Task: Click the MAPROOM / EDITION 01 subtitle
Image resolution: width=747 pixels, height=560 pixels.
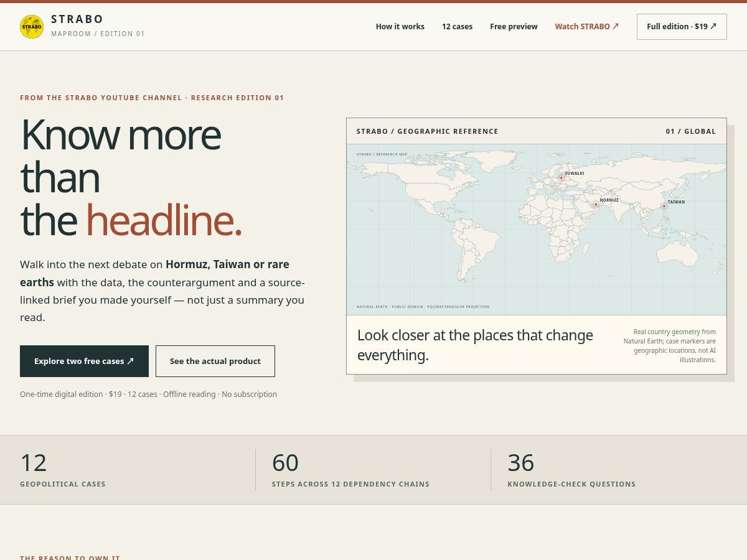Action: 98,34
